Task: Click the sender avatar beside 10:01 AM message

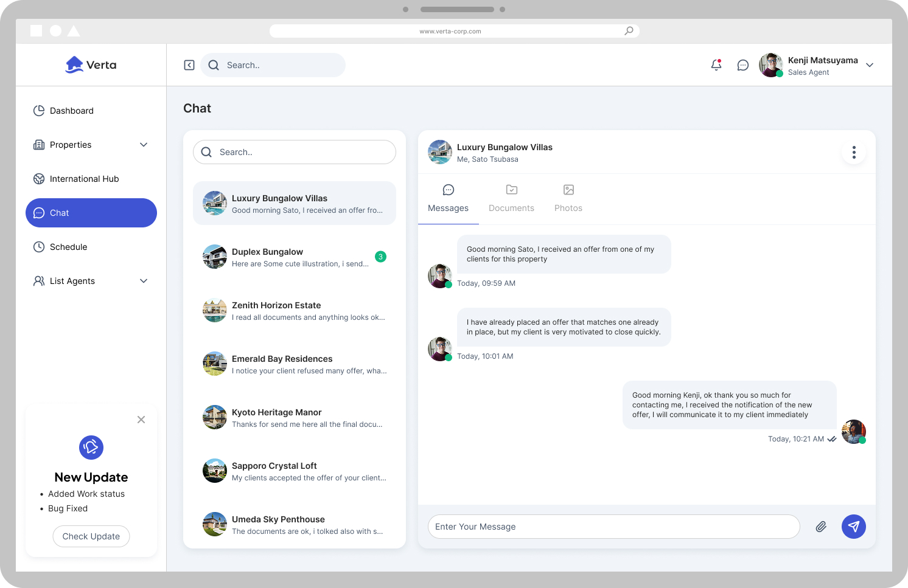Action: pyautogui.click(x=440, y=349)
